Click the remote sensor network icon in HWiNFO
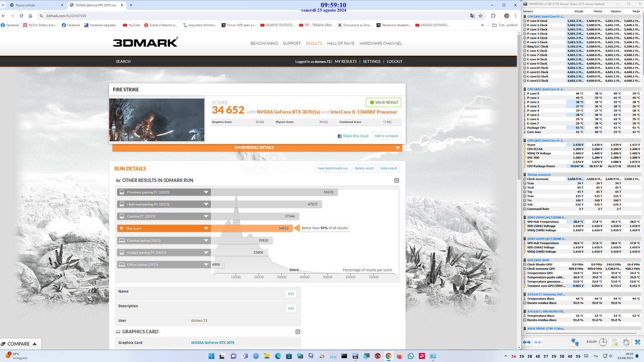This screenshot has width=644, height=362. pos(575,342)
